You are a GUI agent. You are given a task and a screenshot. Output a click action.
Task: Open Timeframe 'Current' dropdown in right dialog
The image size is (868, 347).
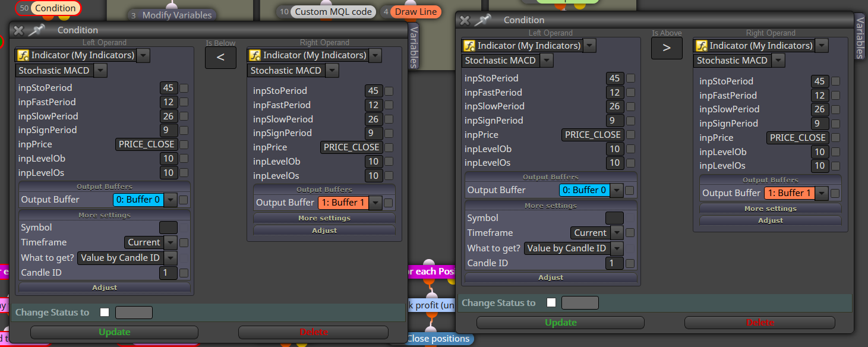click(617, 233)
